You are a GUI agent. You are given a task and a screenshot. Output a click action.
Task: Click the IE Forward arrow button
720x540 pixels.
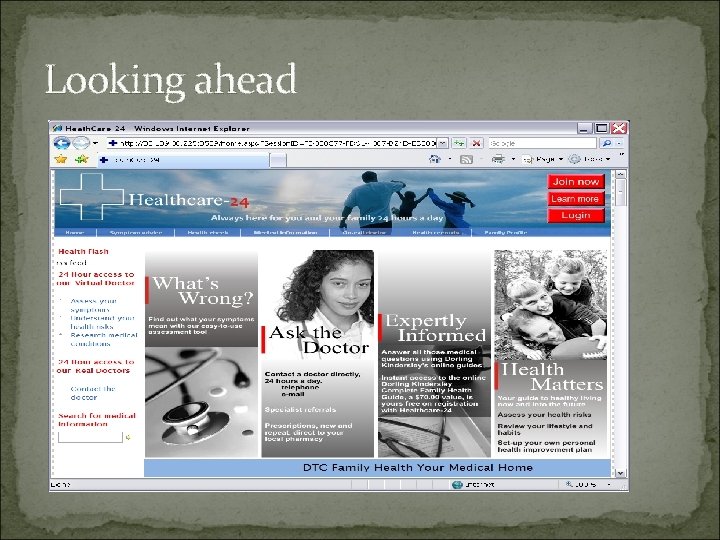click(81, 143)
